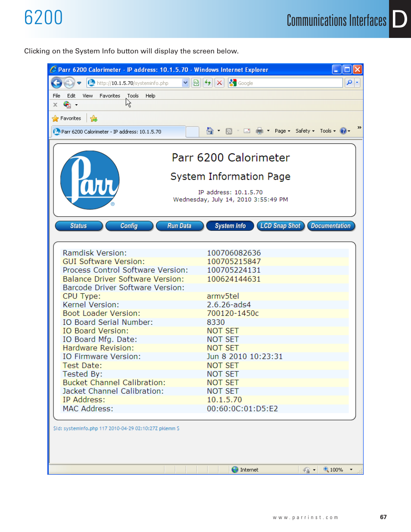Click the systeminfo.php Id footer text

(116, 429)
